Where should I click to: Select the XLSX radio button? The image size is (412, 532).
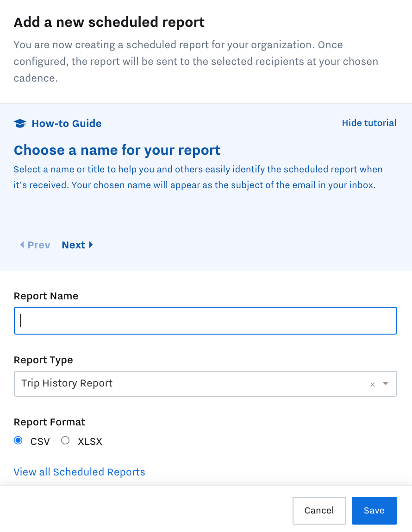click(65, 441)
